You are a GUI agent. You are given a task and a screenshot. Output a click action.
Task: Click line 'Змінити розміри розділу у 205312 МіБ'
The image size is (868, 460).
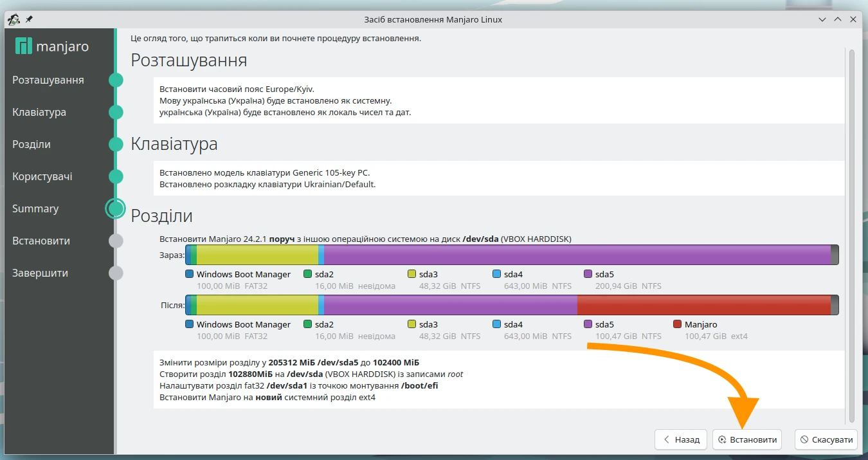[x=289, y=363]
